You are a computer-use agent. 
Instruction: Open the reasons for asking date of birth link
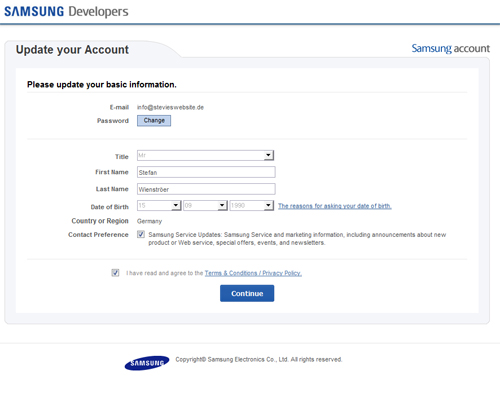click(x=335, y=206)
